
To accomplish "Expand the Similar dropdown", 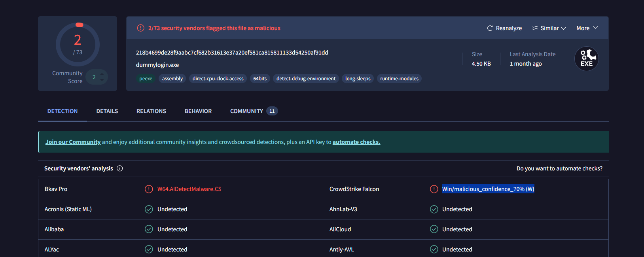I will 563,28.
